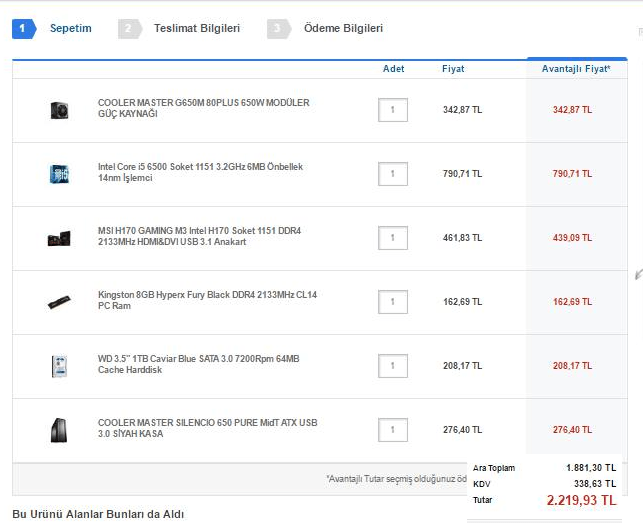
Task: Open the Sepetim step tab
Action: [70, 29]
